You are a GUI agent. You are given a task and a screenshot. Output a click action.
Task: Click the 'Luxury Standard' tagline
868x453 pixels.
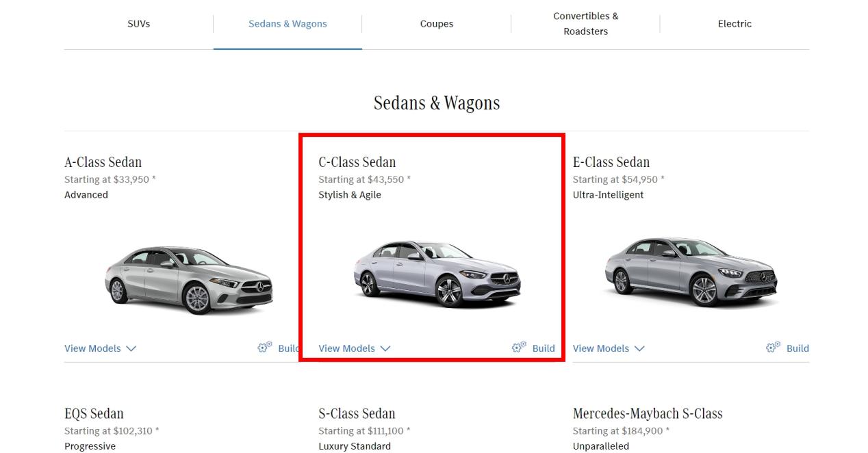[x=355, y=446]
